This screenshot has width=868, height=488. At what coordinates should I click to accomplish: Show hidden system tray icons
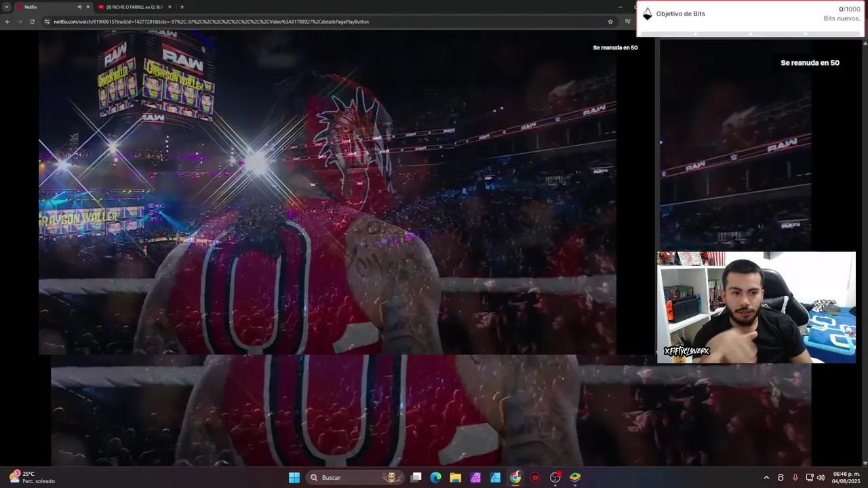coord(766,478)
